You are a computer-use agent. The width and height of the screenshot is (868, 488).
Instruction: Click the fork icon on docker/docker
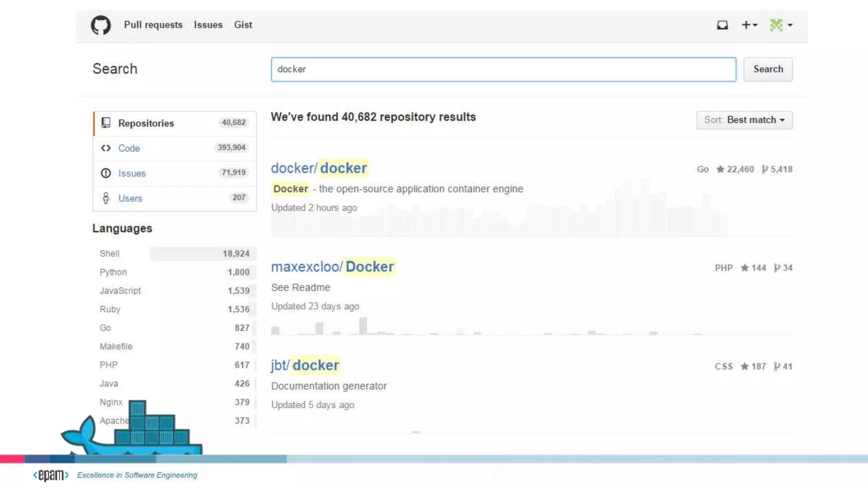point(765,169)
